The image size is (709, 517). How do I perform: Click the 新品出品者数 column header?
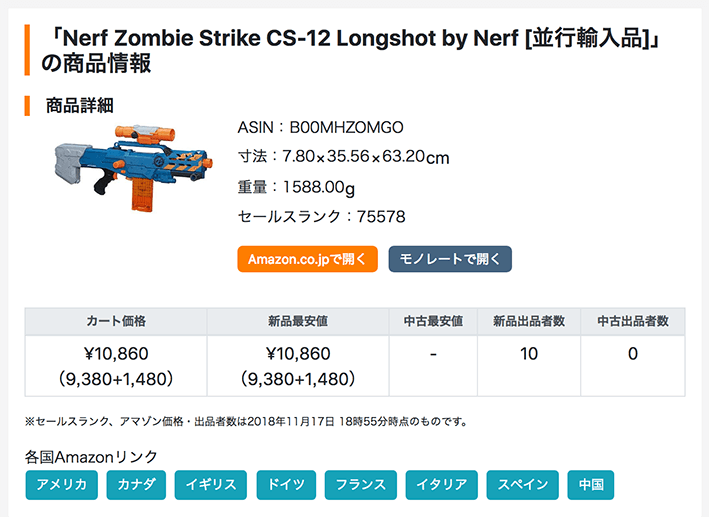529,321
